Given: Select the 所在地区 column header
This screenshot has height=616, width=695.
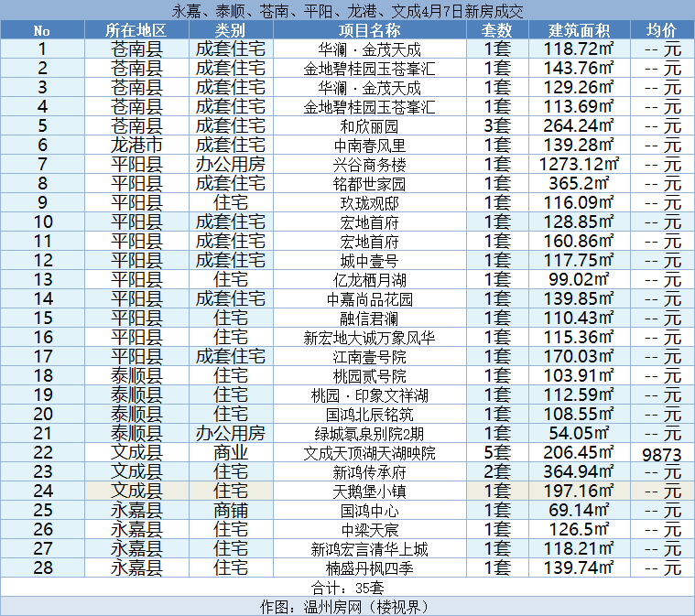Looking at the screenshot, I should click(136, 30).
